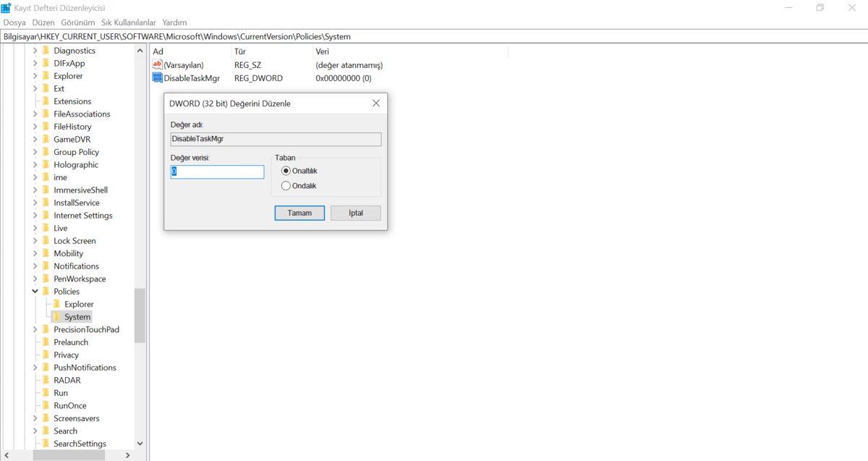This screenshot has width=868, height=461.
Task: Click the RunOnce folder icon
Action: coord(46,406)
